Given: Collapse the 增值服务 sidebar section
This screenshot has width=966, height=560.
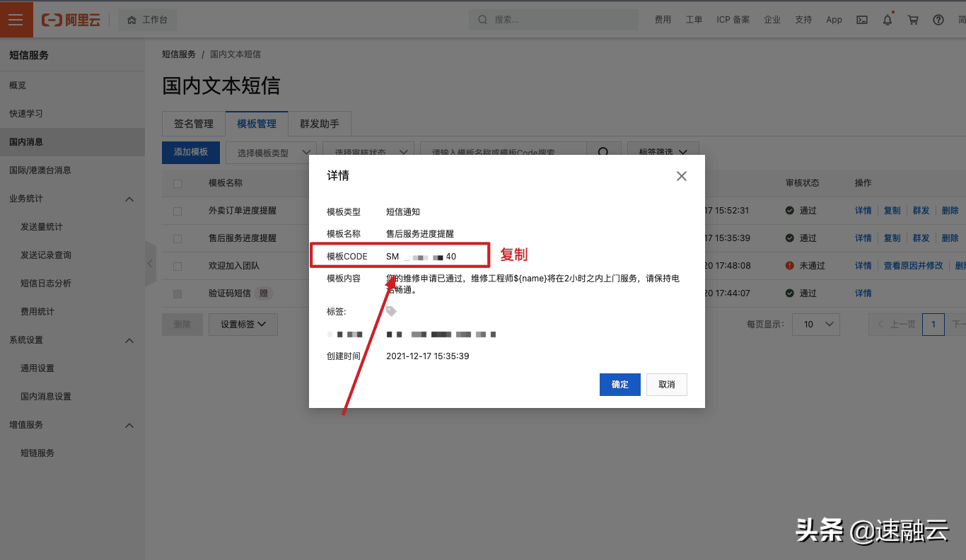Looking at the screenshot, I should click(x=129, y=425).
